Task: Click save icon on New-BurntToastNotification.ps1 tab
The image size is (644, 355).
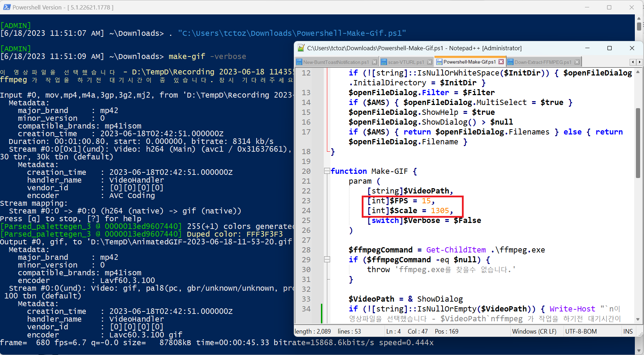Action: pyautogui.click(x=299, y=62)
